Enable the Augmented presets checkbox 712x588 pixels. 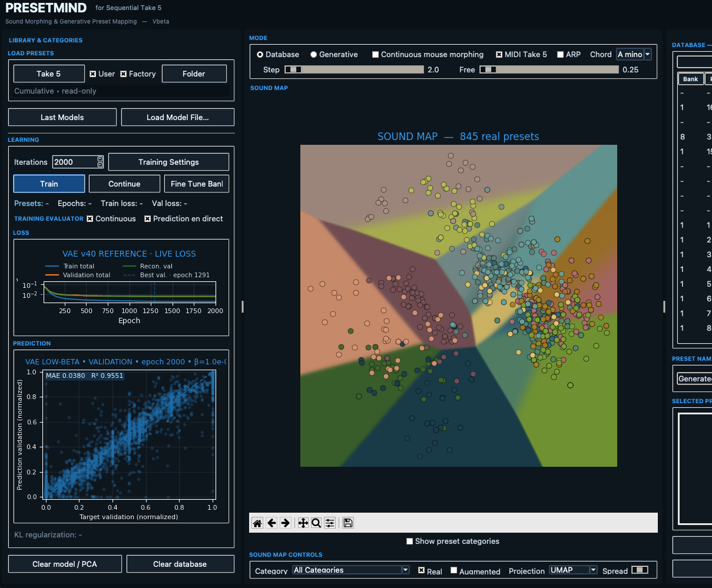pos(454,570)
